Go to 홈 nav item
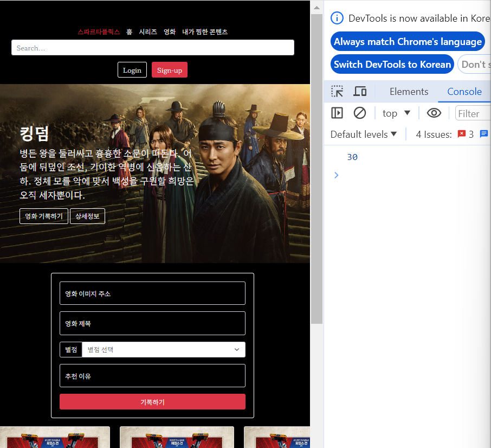Viewport: 491px width, 448px height. pyautogui.click(x=130, y=31)
